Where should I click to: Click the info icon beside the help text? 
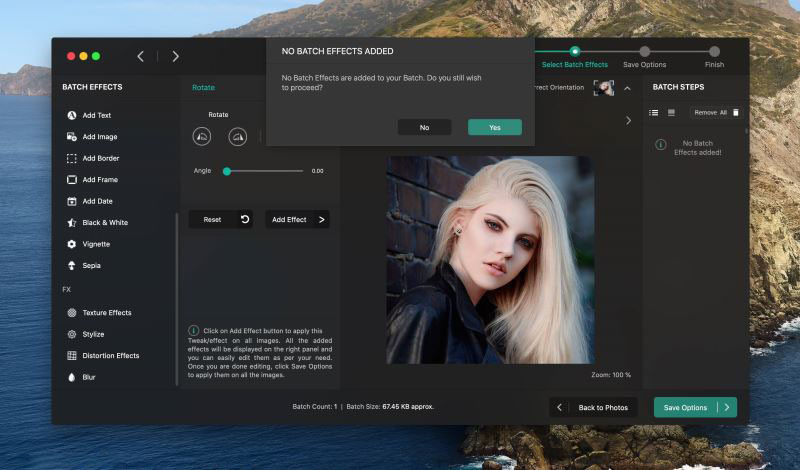193,331
